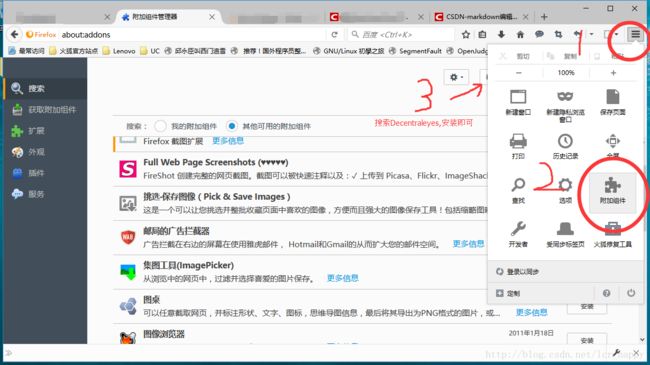Image resolution: width=650 pixels, height=365 pixels.
Task: Select 服务 (Services) in sidebar
Action: 45,194
